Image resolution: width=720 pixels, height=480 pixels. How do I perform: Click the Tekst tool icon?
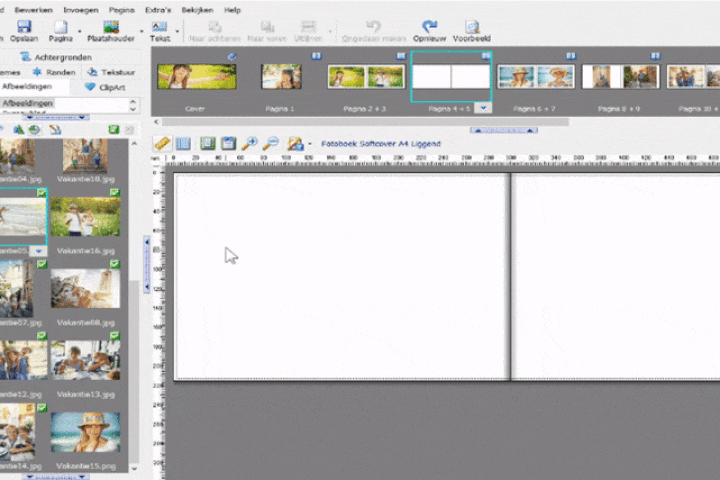pos(159,27)
